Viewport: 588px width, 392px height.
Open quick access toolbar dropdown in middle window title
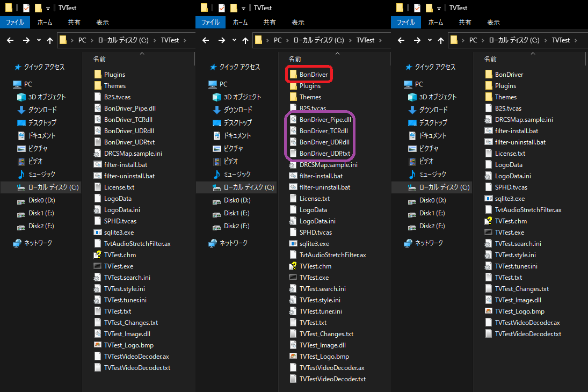[x=243, y=8]
